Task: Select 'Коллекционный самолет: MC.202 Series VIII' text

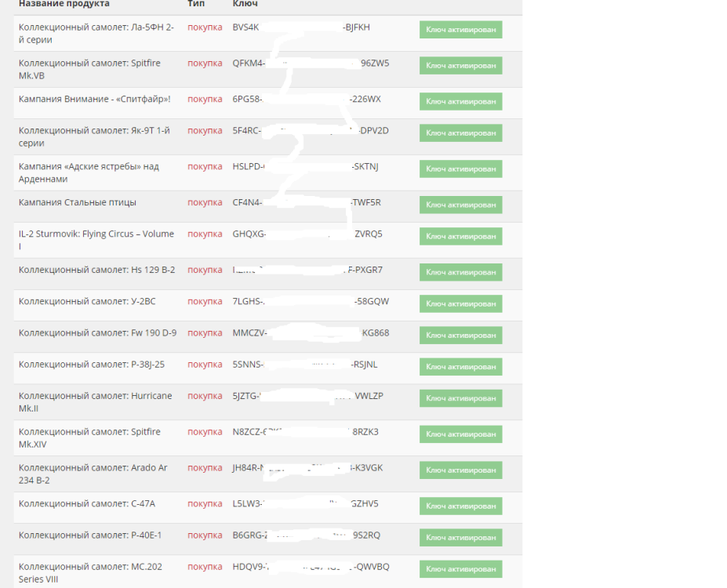Action: click(x=90, y=572)
